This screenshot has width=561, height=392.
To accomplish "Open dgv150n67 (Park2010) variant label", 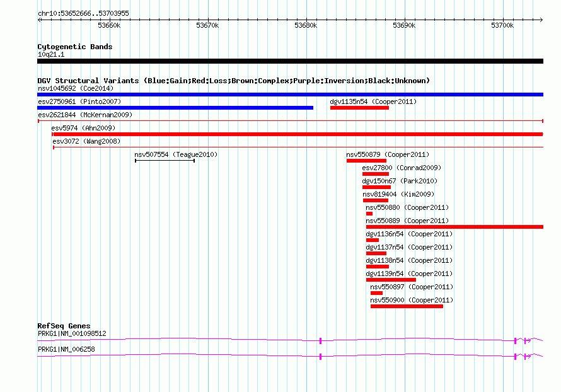I will coord(400,181).
